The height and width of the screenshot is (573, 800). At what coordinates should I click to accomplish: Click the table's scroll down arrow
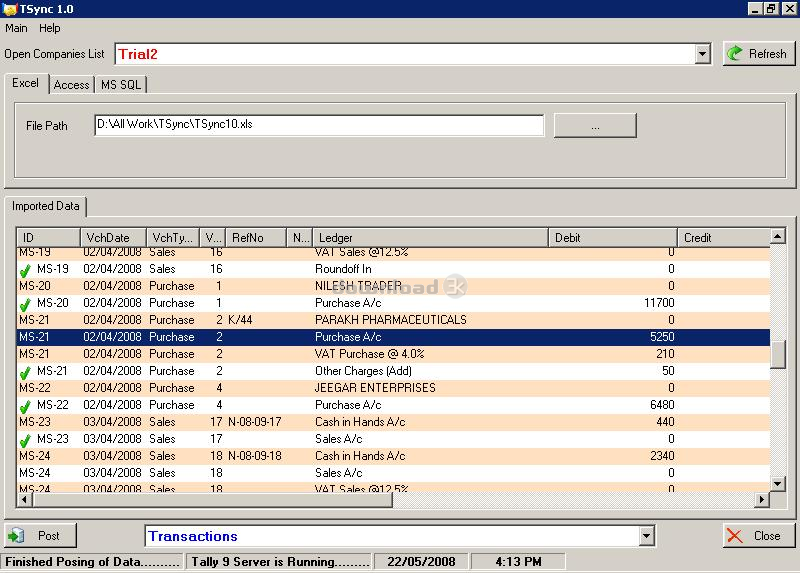[x=777, y=483]
